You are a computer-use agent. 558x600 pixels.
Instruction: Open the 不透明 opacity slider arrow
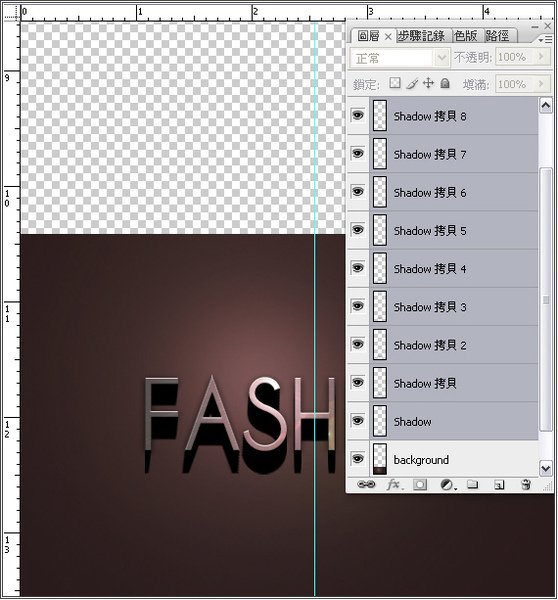coord(541,57)
